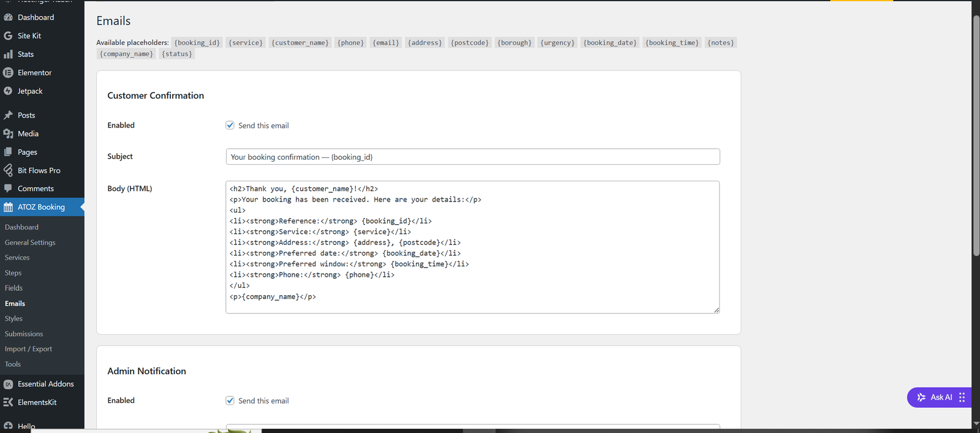Open the Comments menu label
The width and height of the screenshot is (980, 433).
click(x=36, y=189)
